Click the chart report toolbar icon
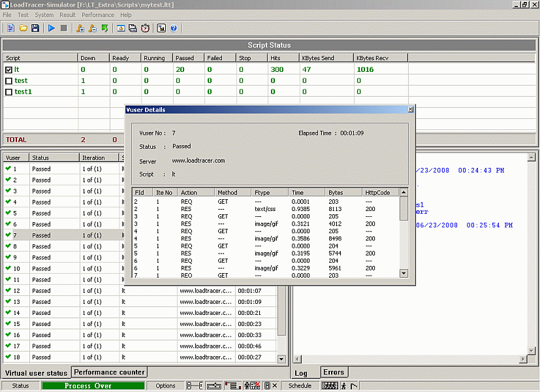The width and height of the screenshot is (540, 392). pyautogui.click(x=161, y=28)
